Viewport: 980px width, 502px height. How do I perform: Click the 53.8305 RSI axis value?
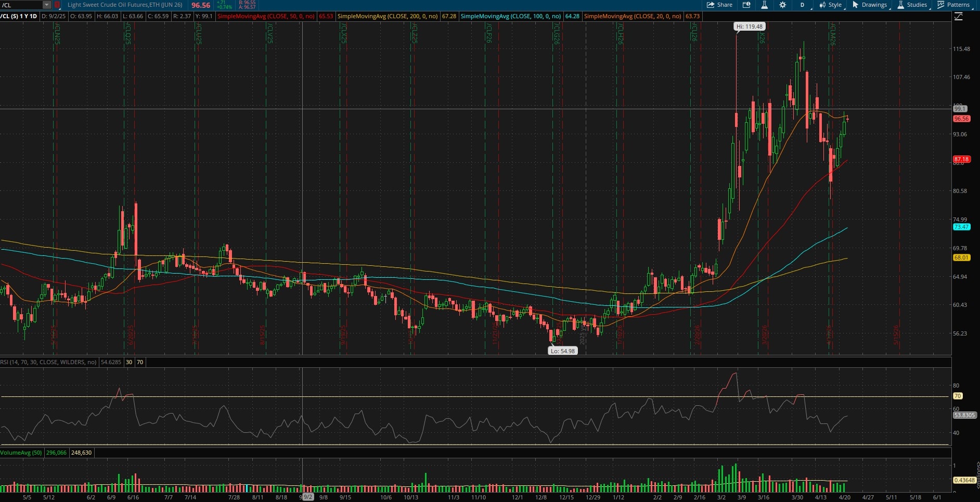964,415
